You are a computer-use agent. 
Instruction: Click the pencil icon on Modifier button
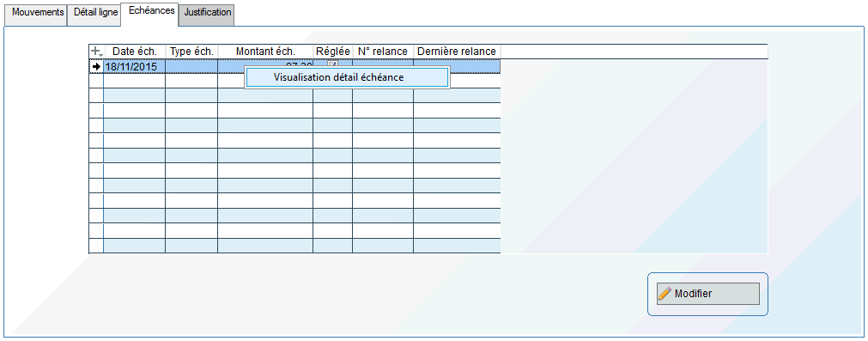coord(665,294)
